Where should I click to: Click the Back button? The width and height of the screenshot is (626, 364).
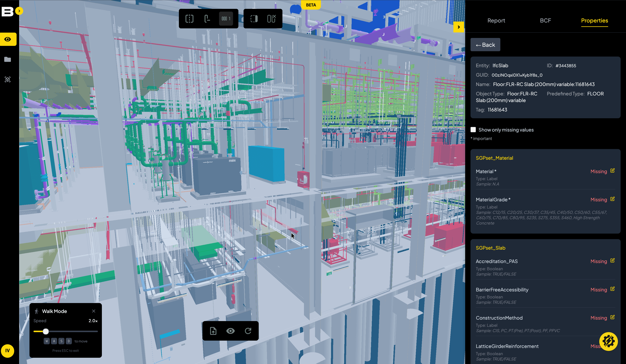[485, 45]
